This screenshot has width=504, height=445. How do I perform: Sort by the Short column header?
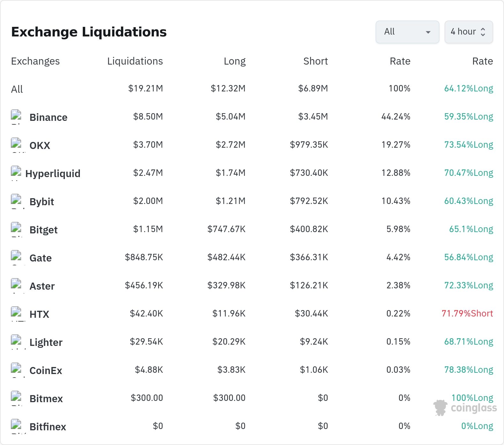(316, 61)
